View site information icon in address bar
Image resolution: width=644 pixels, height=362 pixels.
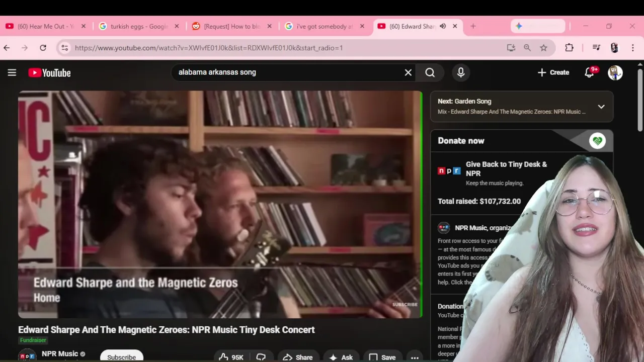tap(64, 48)
